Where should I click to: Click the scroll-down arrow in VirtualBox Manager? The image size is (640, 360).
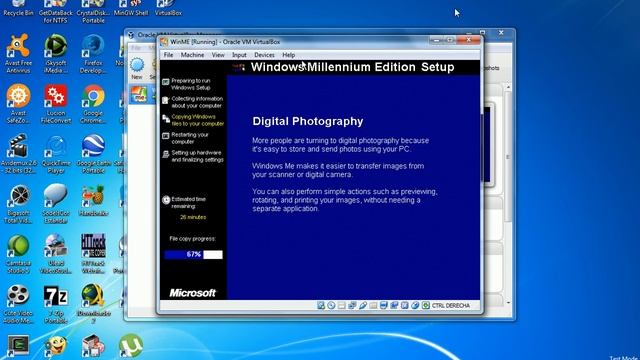coord(508,302)
